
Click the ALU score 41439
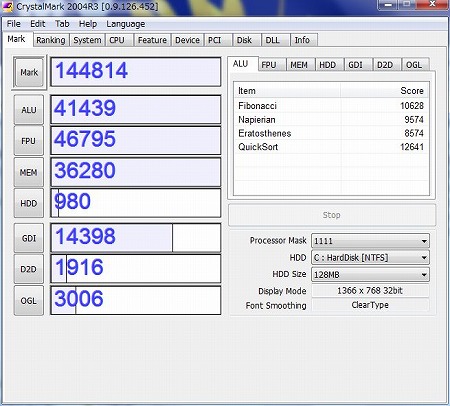coord(85,108)
